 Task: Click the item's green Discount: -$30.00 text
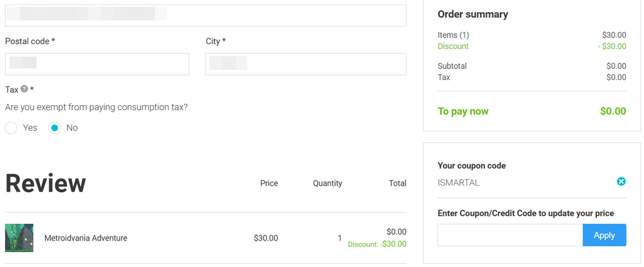[377, 244]
